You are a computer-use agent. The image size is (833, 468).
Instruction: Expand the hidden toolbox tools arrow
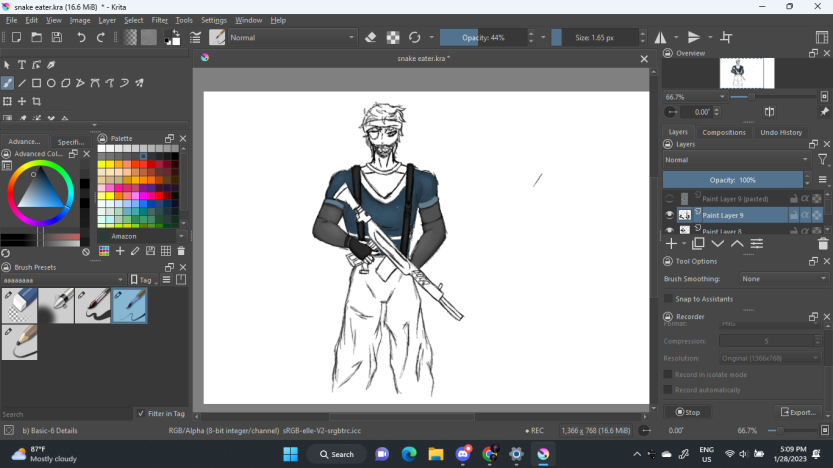point(95,125)
